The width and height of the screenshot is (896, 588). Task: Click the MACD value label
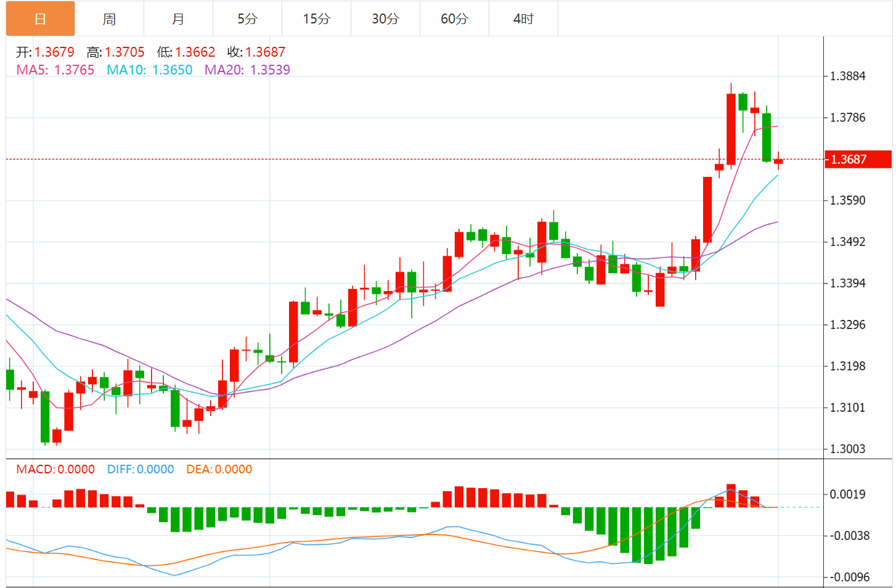(x=55, y=470)
